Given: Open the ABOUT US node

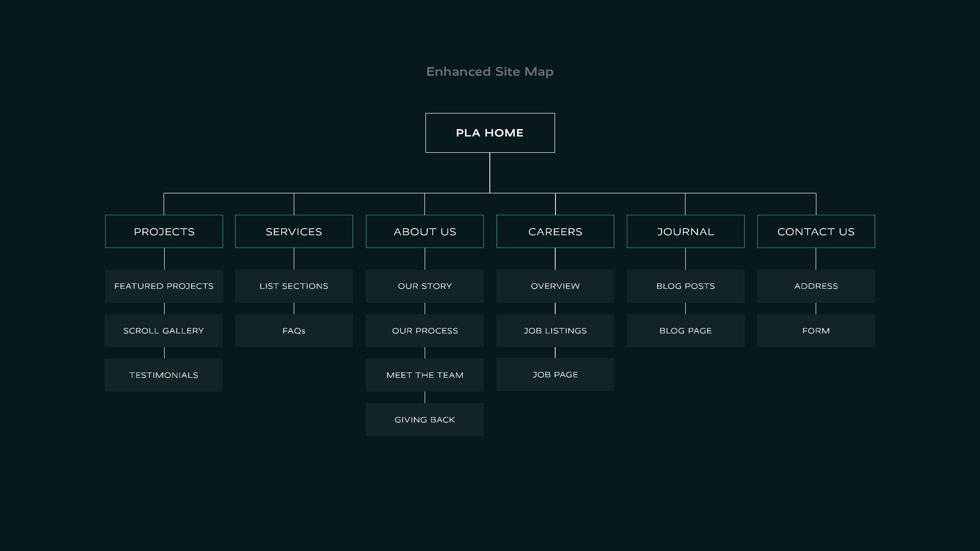Looking at the screenshot, I should pos(425,232).
